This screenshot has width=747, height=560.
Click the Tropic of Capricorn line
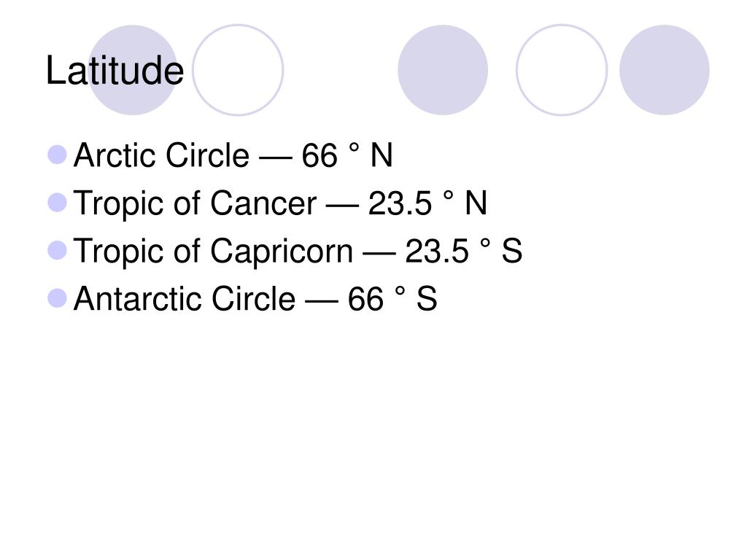(298, 252)
